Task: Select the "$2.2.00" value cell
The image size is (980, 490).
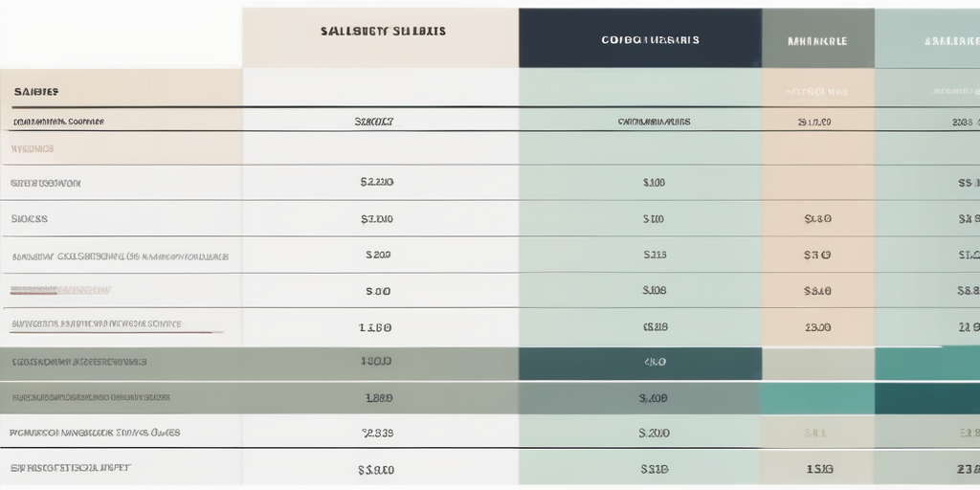Action: click(x=377, y=182)
